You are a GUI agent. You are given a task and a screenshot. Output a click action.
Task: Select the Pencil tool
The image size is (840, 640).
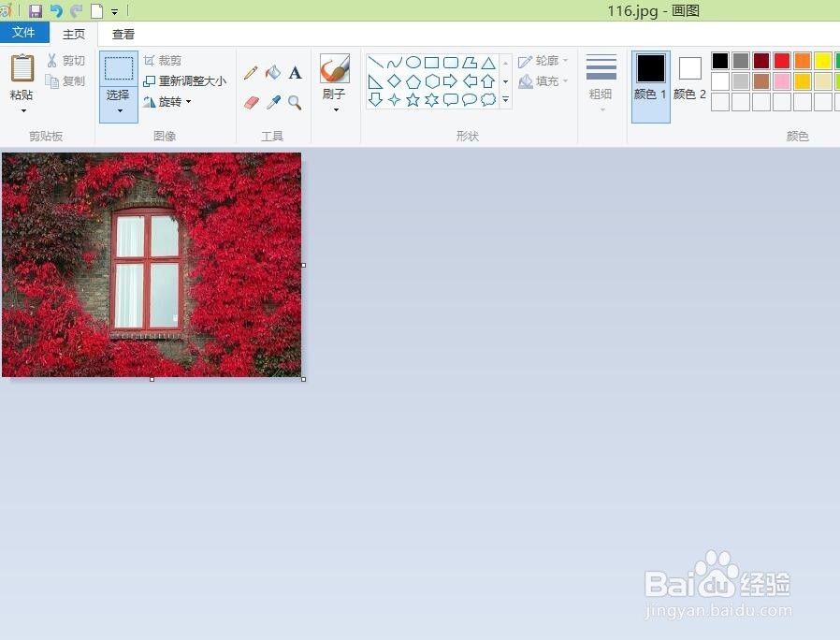tap(251, 72)
